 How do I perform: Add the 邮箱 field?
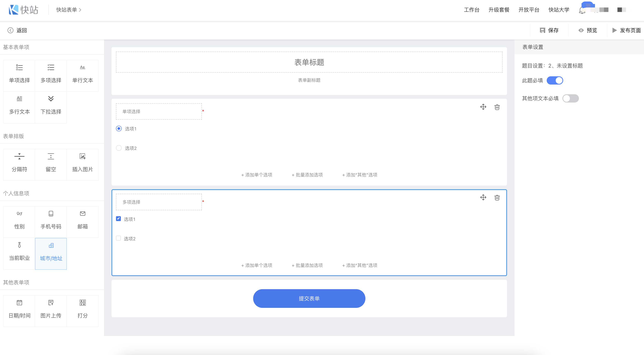pyautogui.click(x=83, y=222)
